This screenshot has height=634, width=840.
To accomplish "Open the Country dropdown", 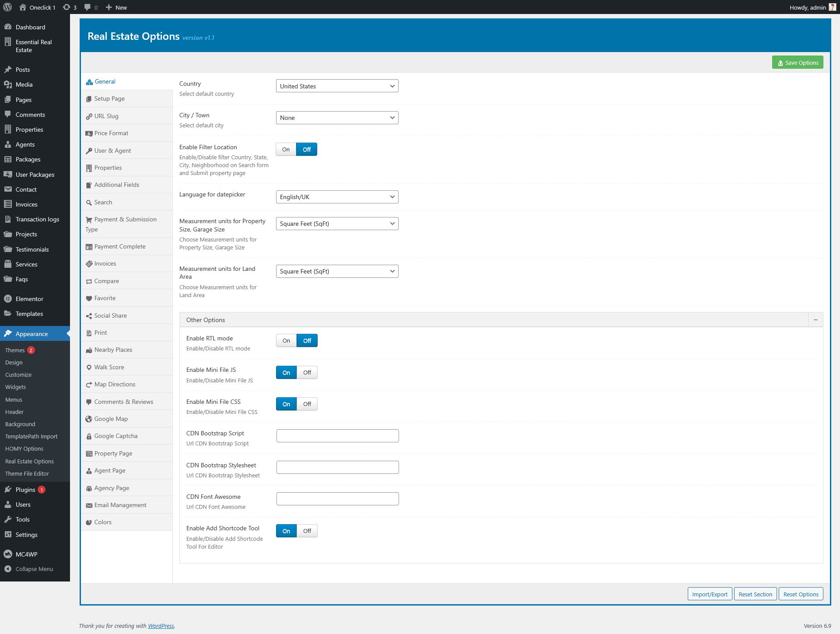I will click(x=337, y=86).
